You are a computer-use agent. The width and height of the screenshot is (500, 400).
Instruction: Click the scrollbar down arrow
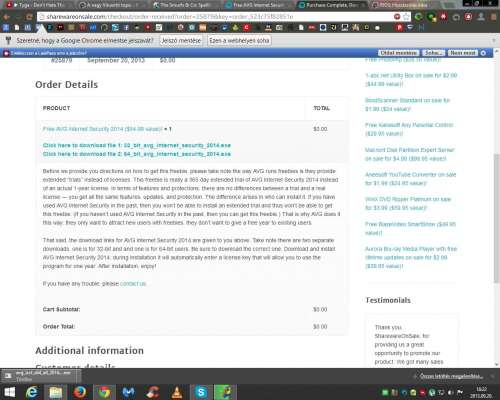[x=496, y=364]
